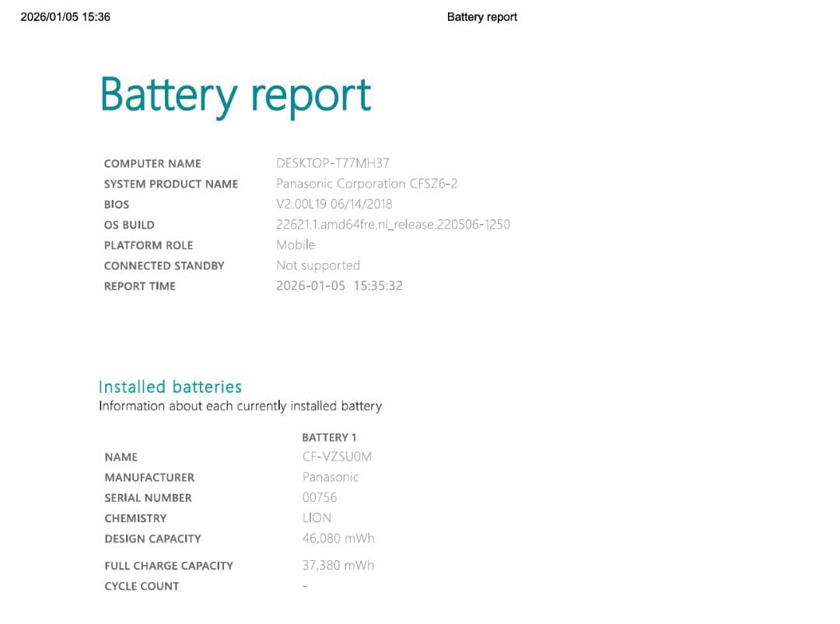Click the battery manufacturer value Panasonic

tap(331, 477)
